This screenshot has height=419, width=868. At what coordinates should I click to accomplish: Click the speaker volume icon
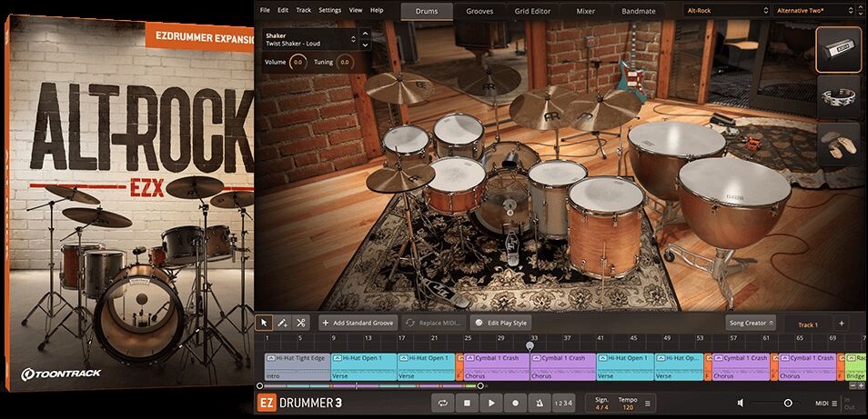[741, 403]
